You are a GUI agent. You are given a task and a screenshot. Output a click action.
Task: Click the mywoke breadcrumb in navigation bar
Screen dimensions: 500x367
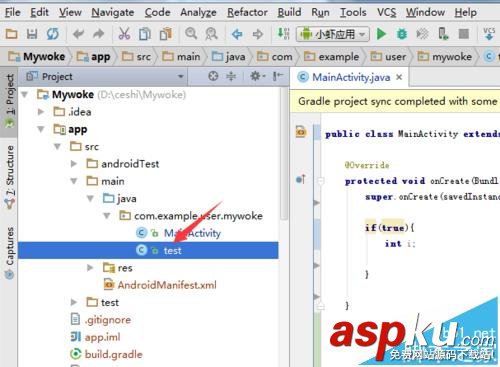point(445,57)
